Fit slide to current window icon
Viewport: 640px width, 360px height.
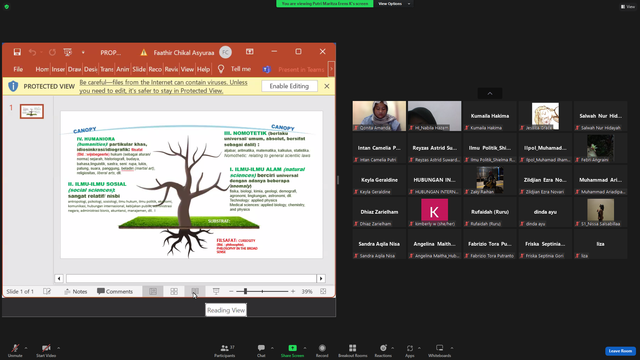(x=323, y=291)
